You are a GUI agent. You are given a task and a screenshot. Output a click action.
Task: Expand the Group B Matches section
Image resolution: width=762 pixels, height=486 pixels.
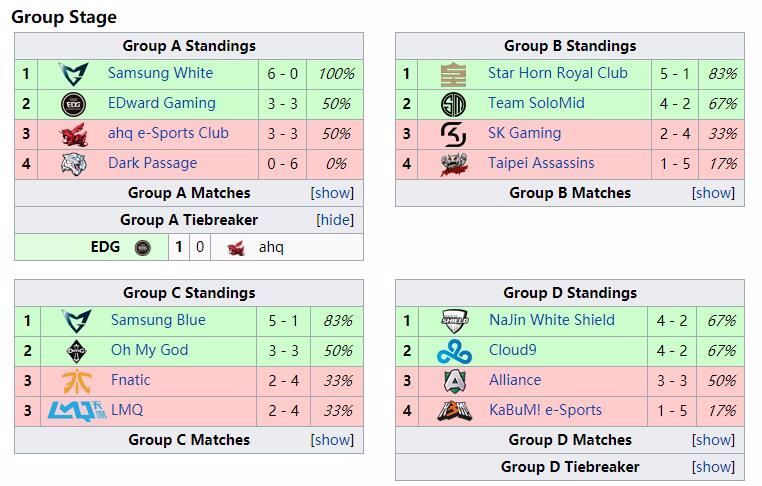[x=713, y=193]
